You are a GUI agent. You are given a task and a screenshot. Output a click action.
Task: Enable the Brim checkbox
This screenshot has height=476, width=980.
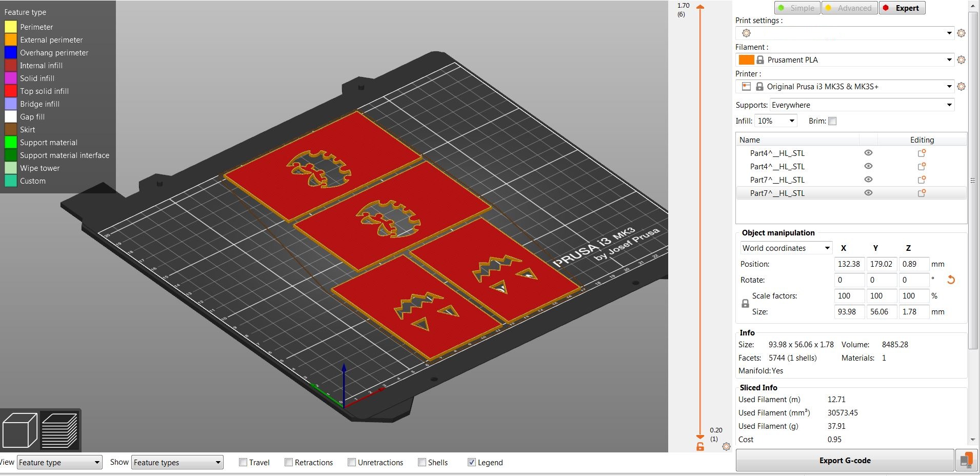(832, 121)
